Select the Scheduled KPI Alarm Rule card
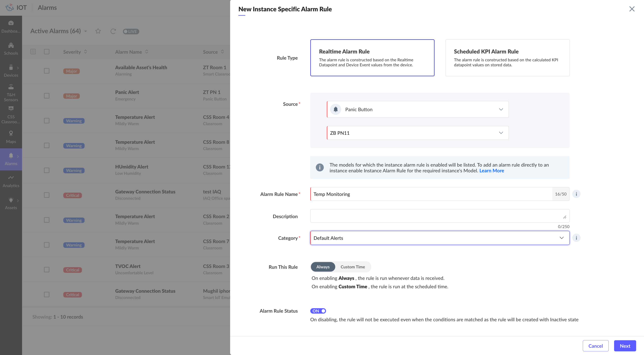Image resolution: width=644 pixels, height=355 pixels. point(507,58)
